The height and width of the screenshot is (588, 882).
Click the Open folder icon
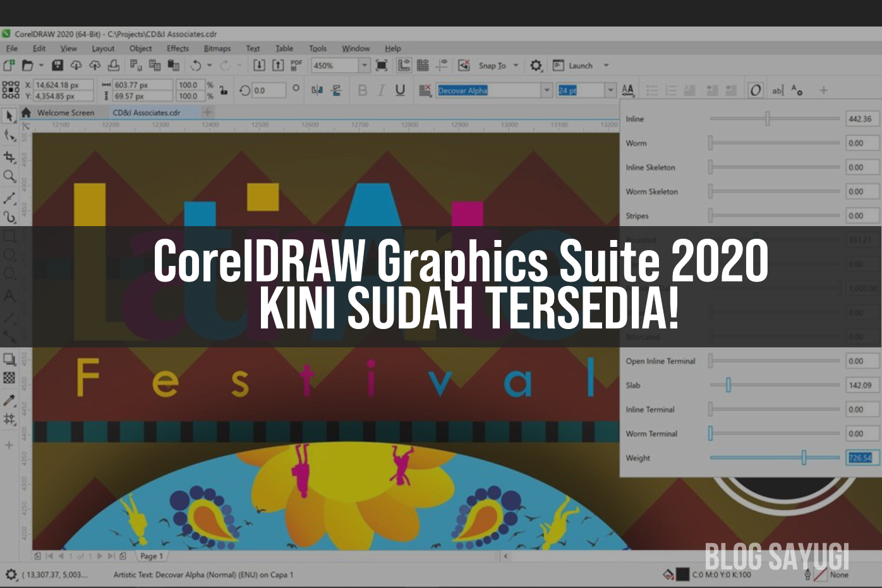(x=27, y=65)
